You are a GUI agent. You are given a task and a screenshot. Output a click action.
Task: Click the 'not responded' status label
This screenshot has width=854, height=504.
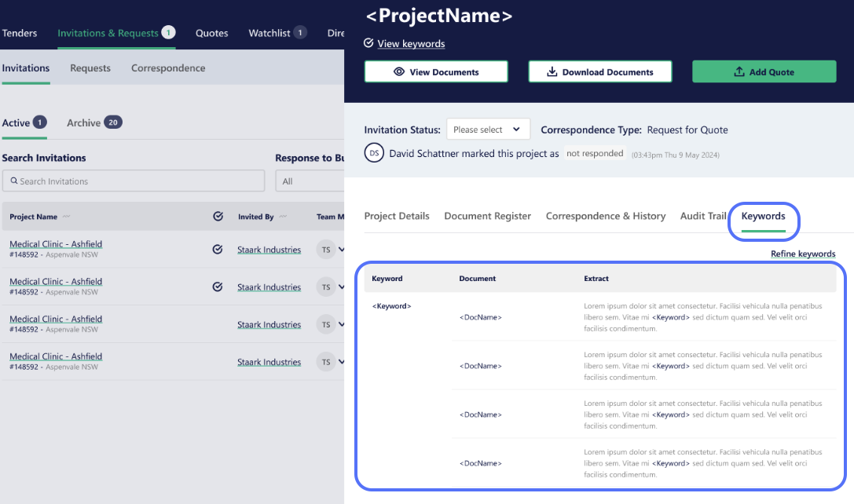point(595,154)
